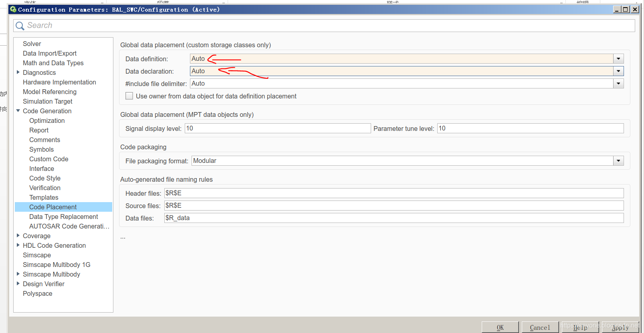This screenshot has height=333, width=644.
Task: Click the Parameter tune level field
Action: click(530, 128)
